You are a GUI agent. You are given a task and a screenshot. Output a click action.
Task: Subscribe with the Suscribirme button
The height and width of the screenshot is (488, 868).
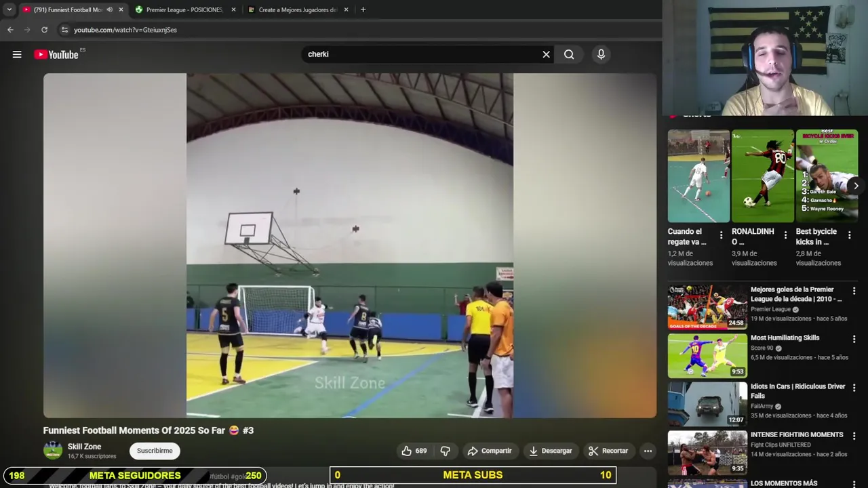155,451
